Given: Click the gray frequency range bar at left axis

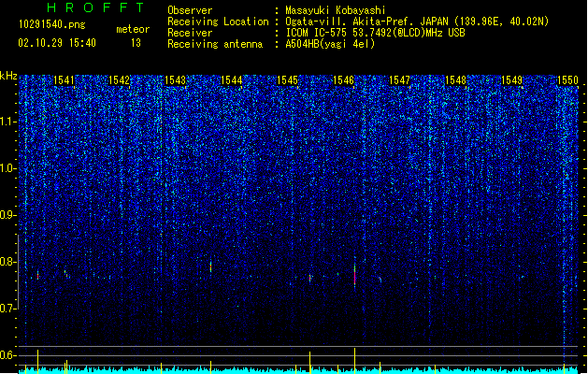Looking at the screenshot, I should [x=18, y=272].
